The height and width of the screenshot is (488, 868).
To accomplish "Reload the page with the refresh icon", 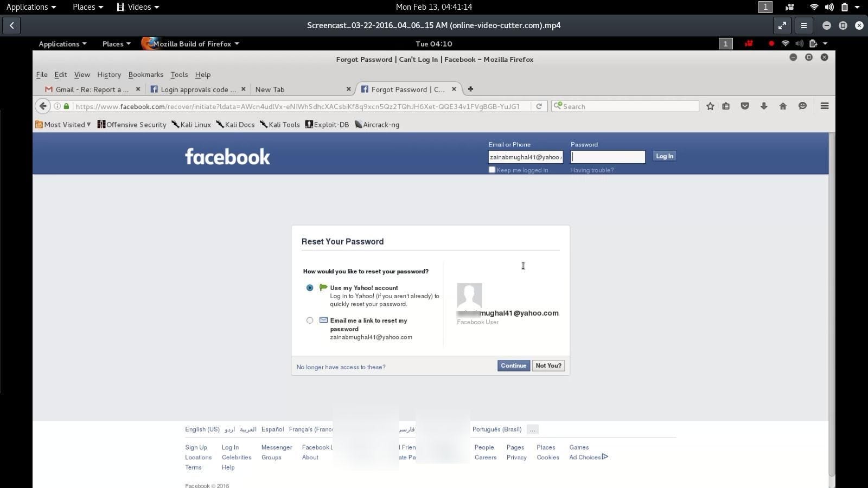I will click(539, 106).
